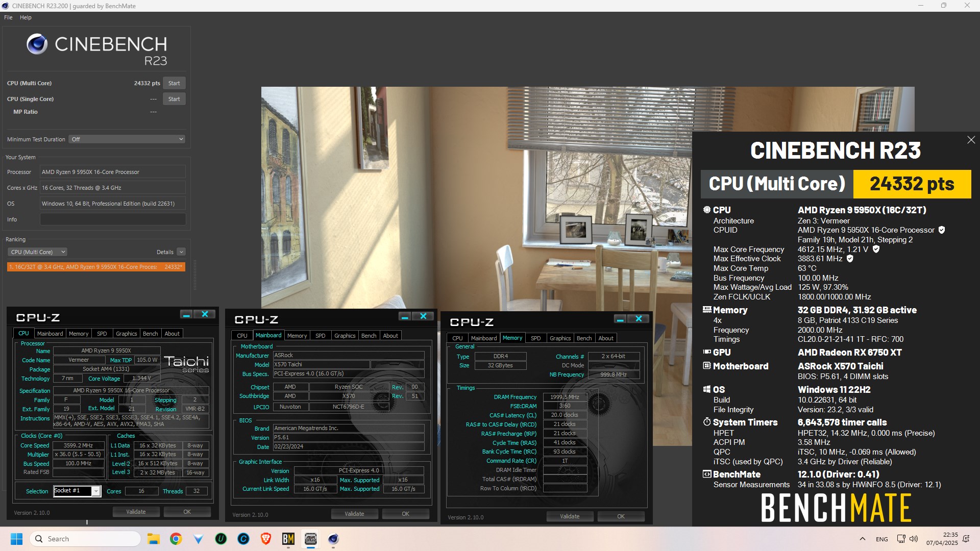Open BenchMate from the taskbar
The width and height of the screenshot is (980, 551).
coord(288,539)
